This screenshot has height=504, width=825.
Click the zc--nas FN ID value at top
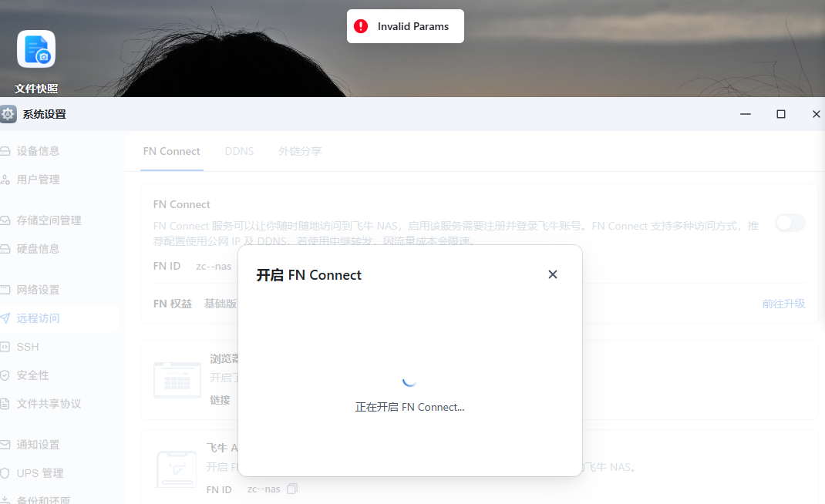[214, 266]
